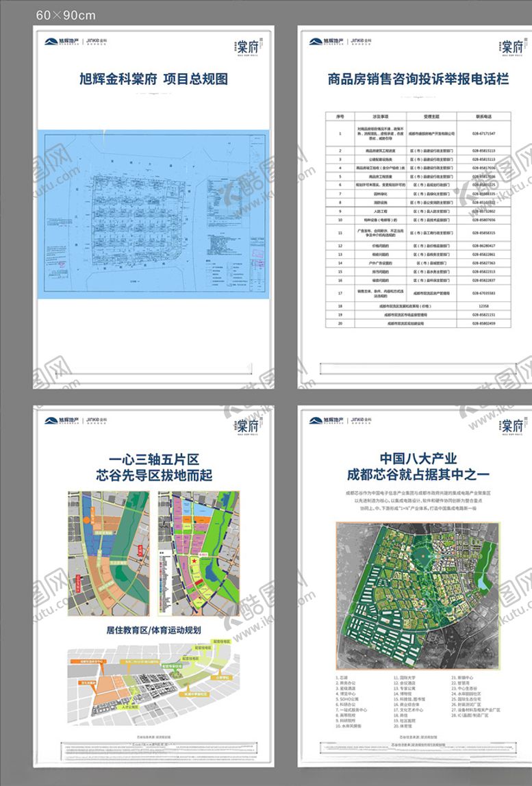Click row number 20 in the 序号 column
Viewport: 532px width, 786px height.
tap(340, 323)
